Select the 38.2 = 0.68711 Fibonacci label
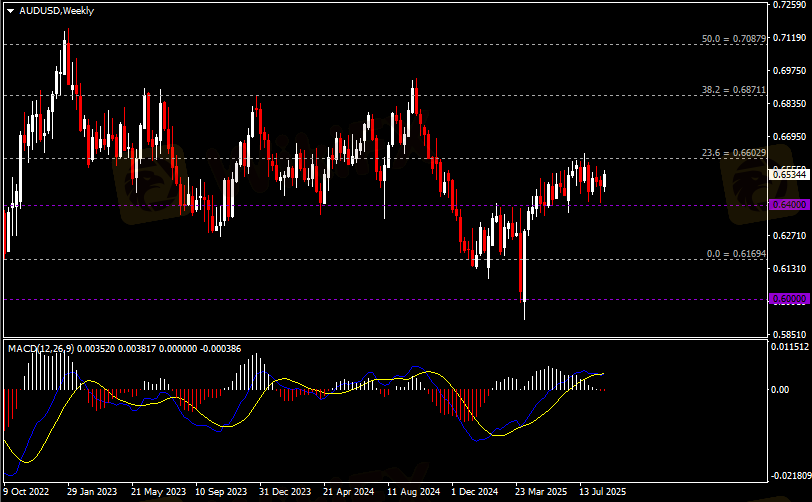The image size is (812, 502). pyautogui.click(x=733, y=90)
